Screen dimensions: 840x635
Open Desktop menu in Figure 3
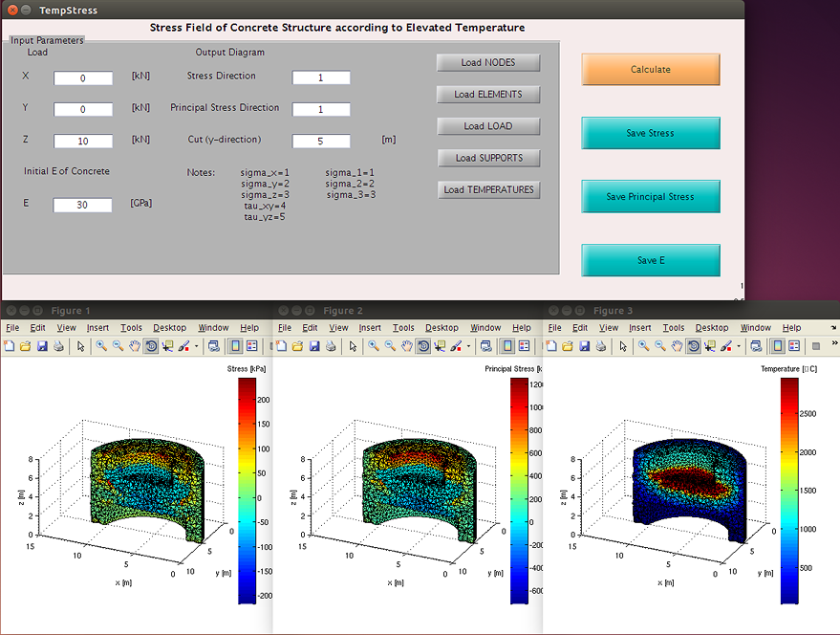coord(712,328)
